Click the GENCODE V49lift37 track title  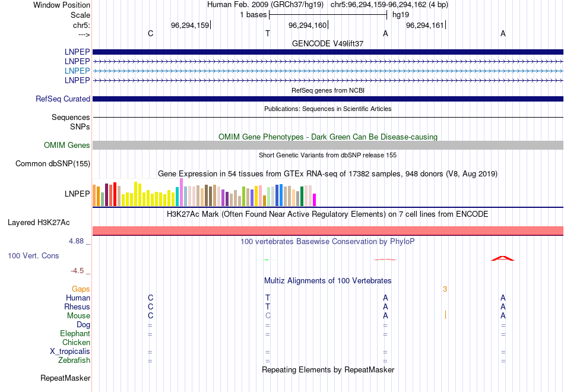(x=328, y=43)
